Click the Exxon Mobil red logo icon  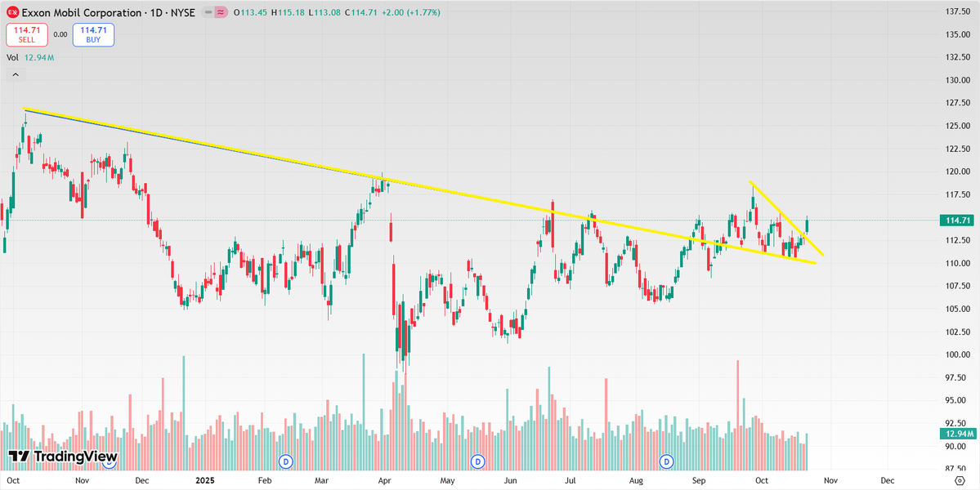click(11, 12)
